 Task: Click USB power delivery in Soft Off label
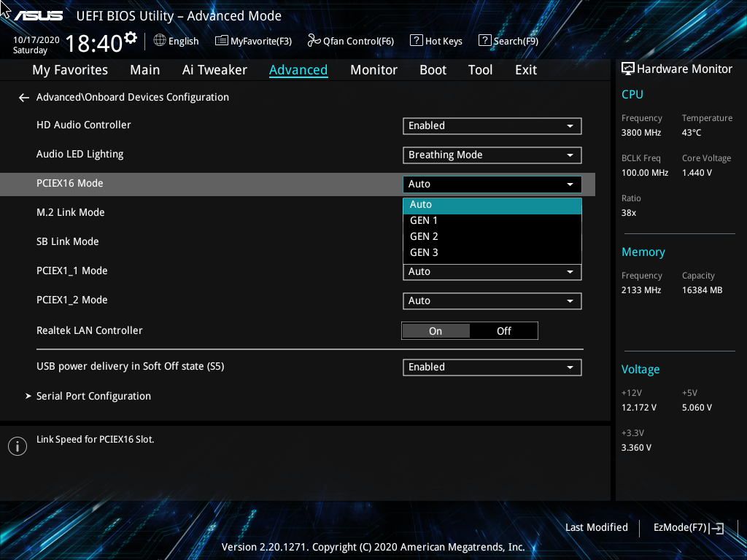pyautogui.click(x=131, y=366)
